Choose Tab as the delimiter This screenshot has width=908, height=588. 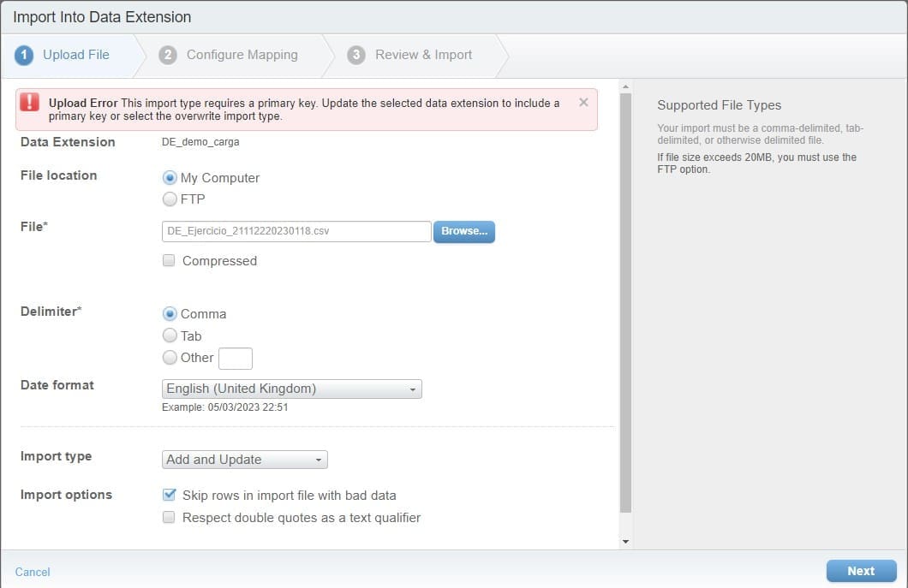[x=170, y=336]
